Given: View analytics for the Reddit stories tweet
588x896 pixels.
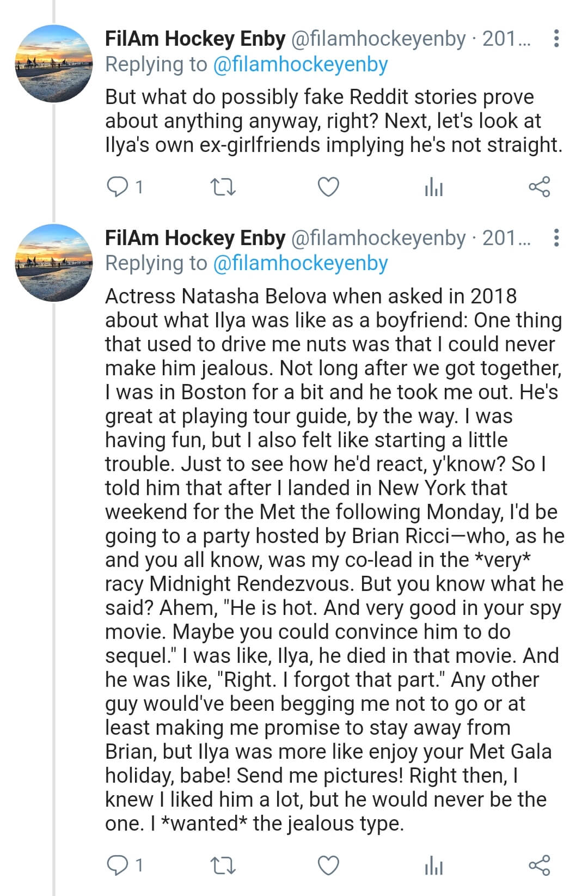Looking at the screenshot, I should (x=433, y=187).
